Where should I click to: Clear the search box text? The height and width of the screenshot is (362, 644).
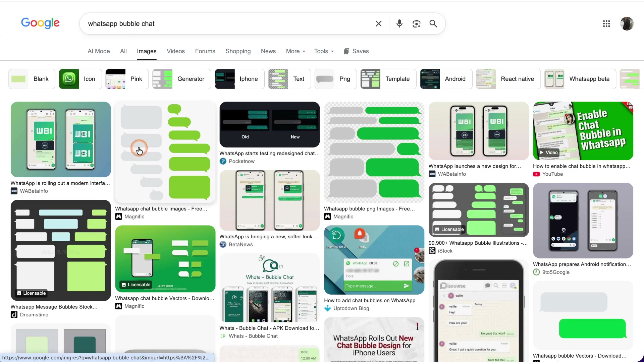coord(378,24)
